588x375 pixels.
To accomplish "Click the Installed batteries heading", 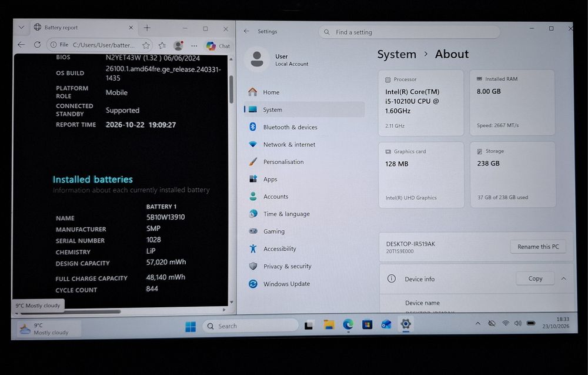I will [93, 180].
